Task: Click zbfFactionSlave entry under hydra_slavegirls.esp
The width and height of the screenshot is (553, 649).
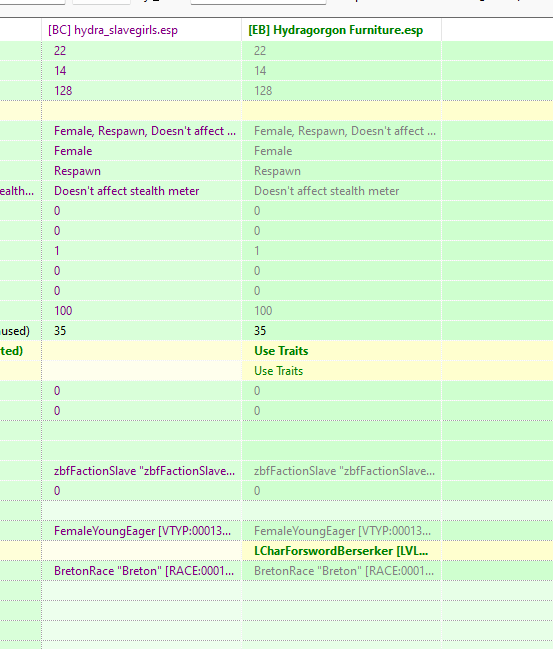Action: pyautogui.click(x=144, y=471)
